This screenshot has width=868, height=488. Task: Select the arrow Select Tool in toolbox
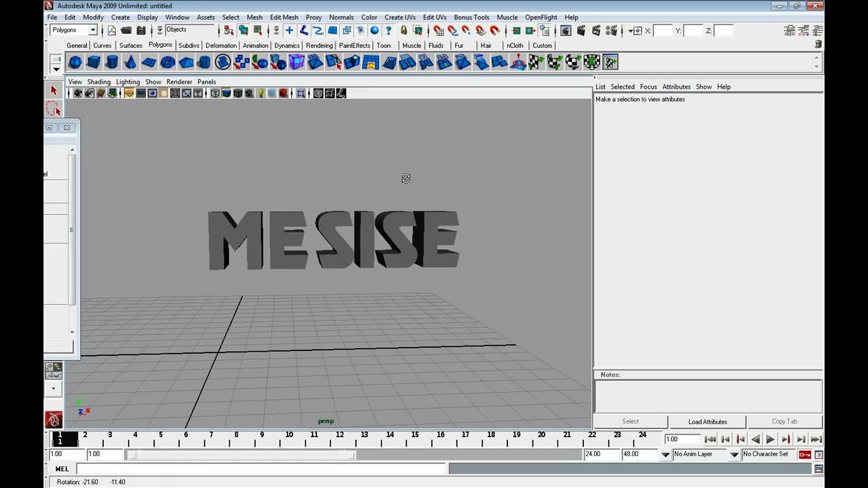click(54, 90)
